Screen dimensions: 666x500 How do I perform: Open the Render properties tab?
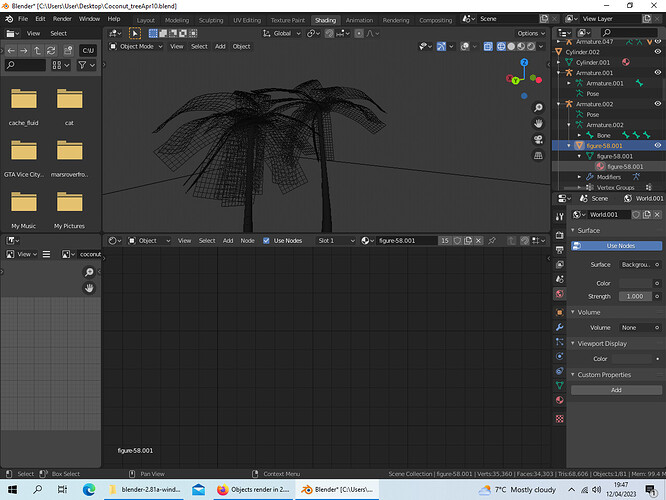[x=559, y=235]
